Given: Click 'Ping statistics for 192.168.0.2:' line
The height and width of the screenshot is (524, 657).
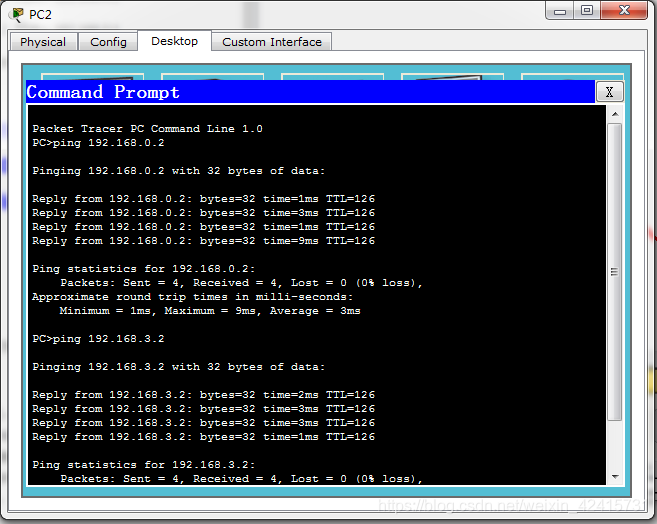Looking at the screenshot, I should [143, 269].
